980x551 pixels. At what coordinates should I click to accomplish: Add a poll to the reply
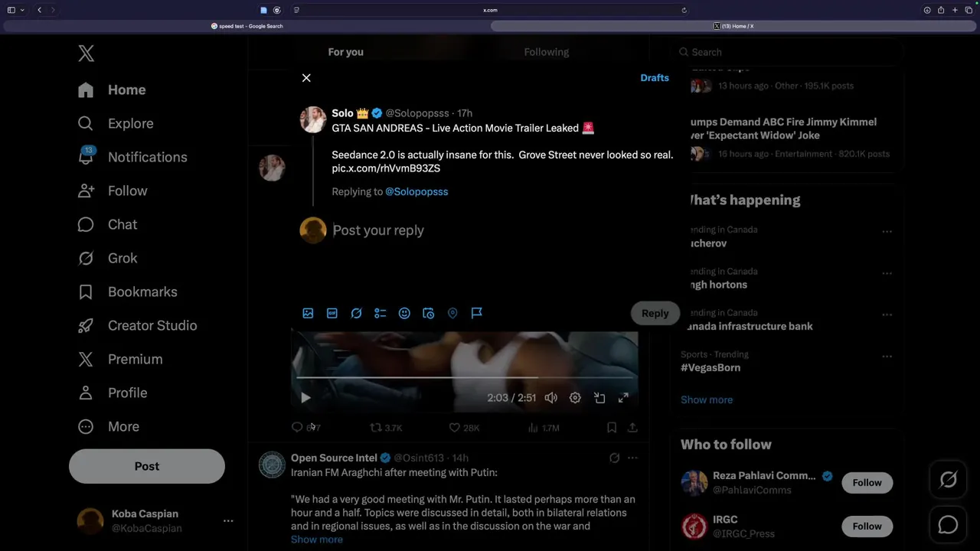[381, 313]
